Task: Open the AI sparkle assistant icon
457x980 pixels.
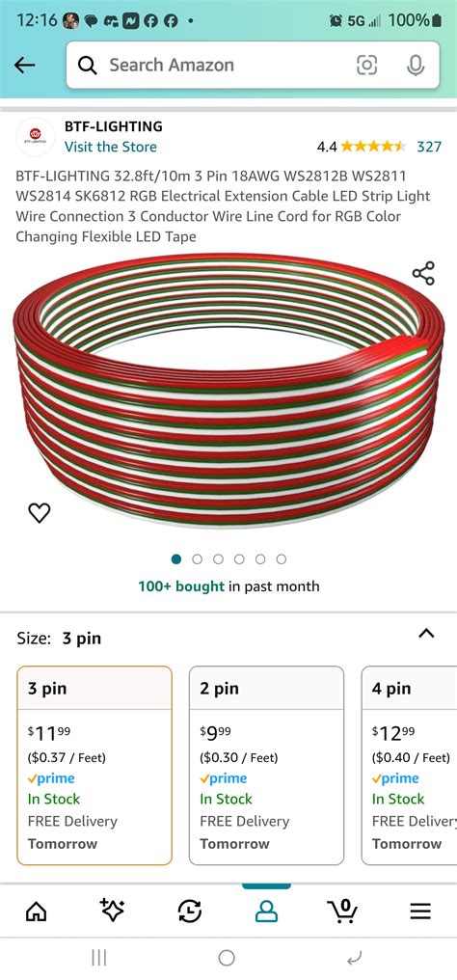Action: (x=113, y=912)
